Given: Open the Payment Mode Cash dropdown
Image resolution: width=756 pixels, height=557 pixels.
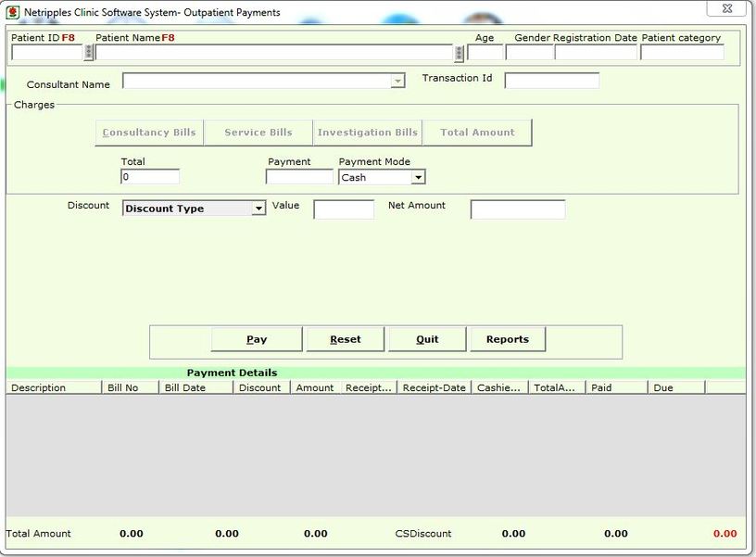Looking at the screenshot, I should (x=418, y=177).
